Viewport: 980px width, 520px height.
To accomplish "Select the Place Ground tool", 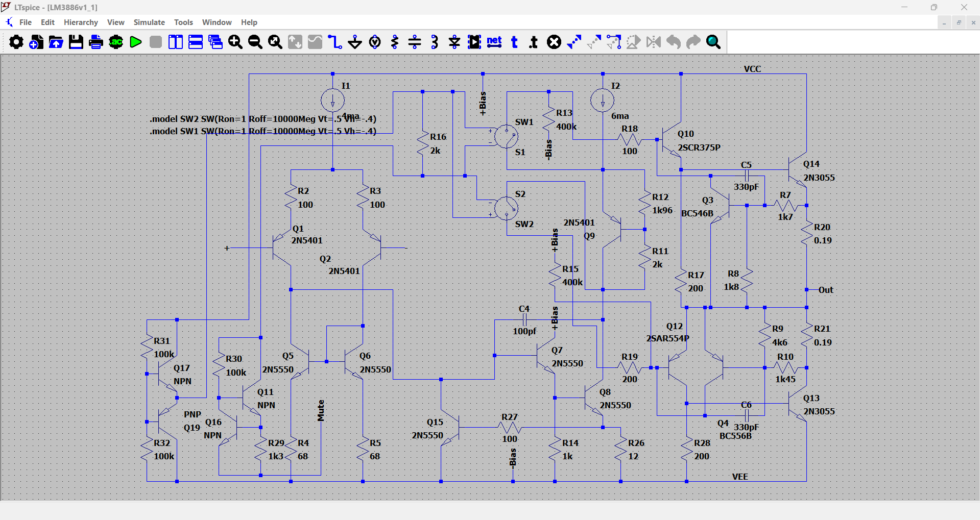I will coord(355,42).
